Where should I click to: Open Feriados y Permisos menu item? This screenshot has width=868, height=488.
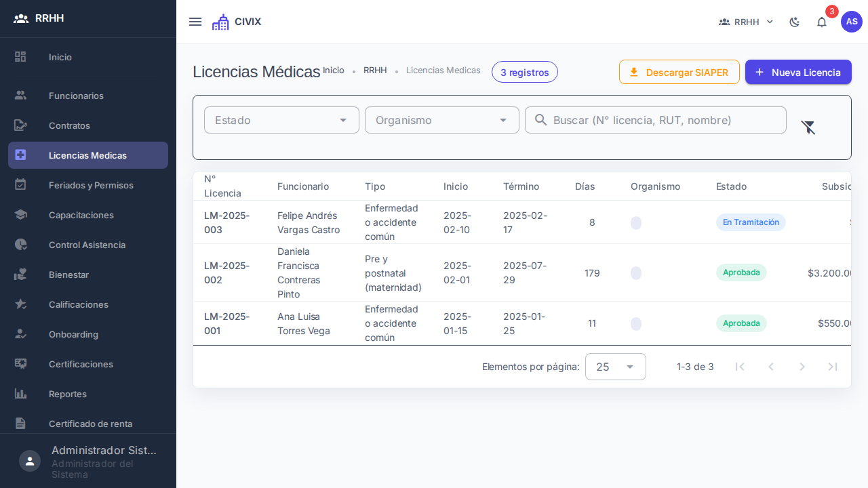(88, 185)
